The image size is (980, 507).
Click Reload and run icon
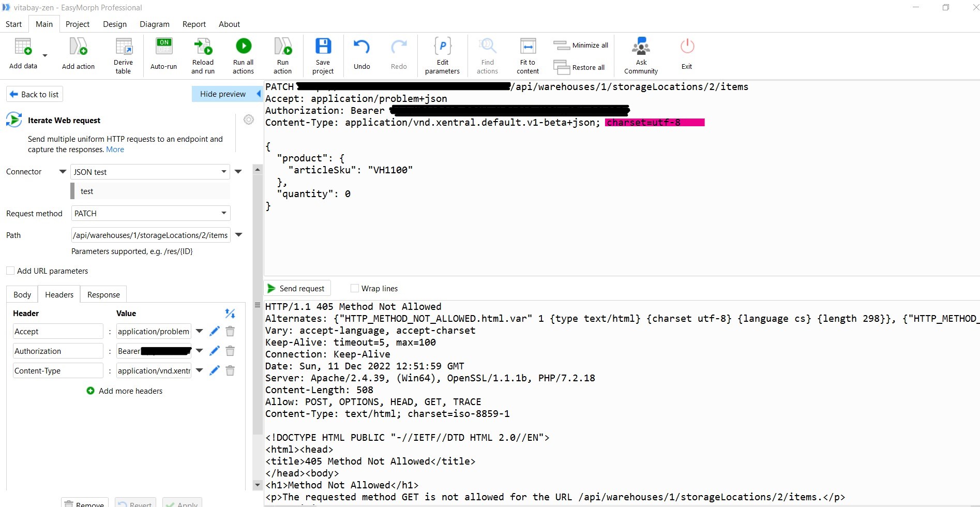(203, 47)
